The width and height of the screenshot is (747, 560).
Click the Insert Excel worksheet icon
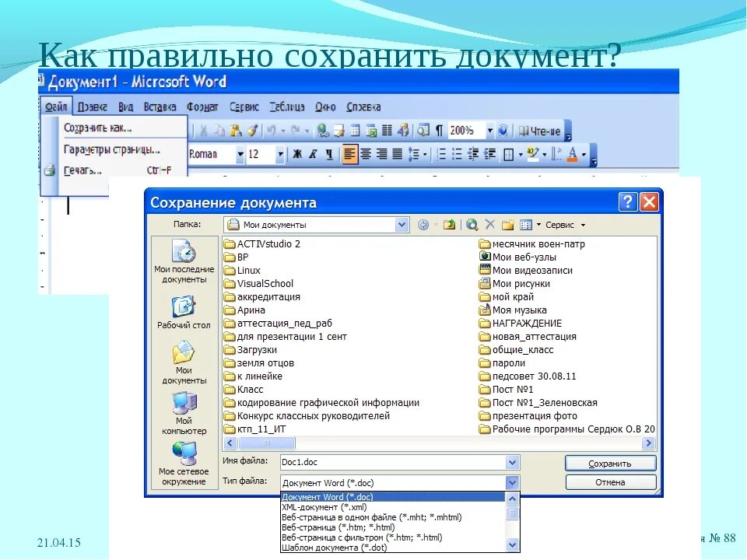371,131
